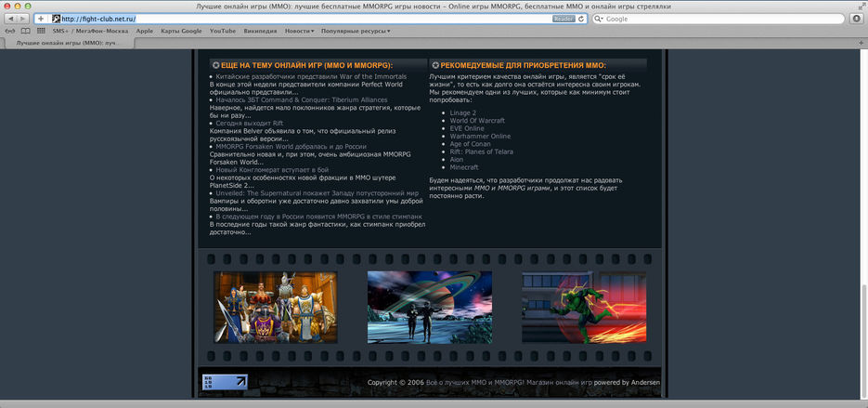Image resolution: width=868 pixels, height=408 pixels.
Task: Click the fantasy warriors group thumbnail
Action: point(275,307)
